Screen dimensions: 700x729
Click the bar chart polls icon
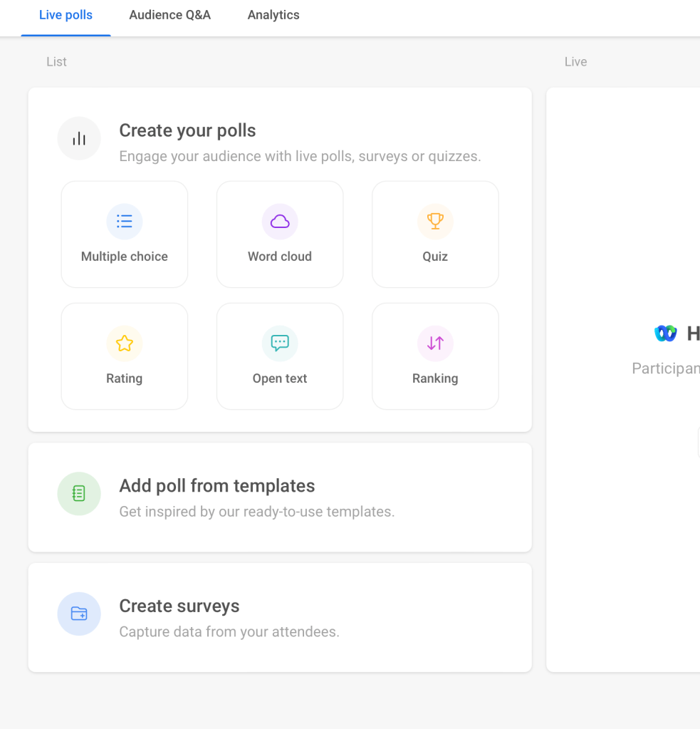[x=79, y=138]
